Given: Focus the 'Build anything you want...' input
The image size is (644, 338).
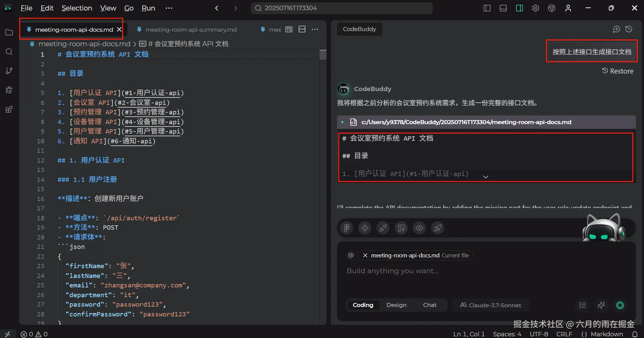Looking at the screenshot, I should point(486,271).
